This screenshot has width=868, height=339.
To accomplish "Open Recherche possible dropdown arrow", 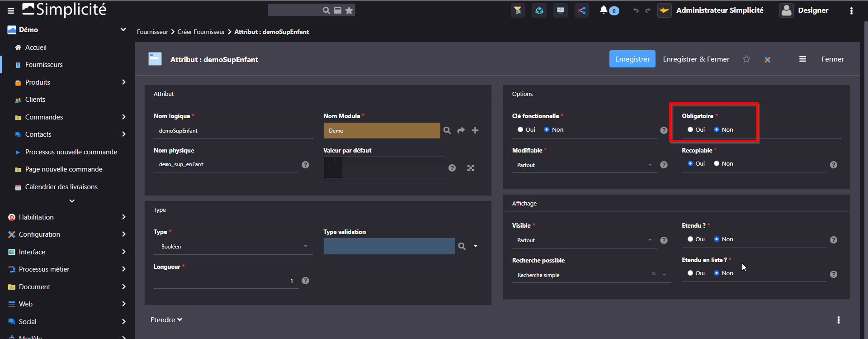I will (664, 275).
